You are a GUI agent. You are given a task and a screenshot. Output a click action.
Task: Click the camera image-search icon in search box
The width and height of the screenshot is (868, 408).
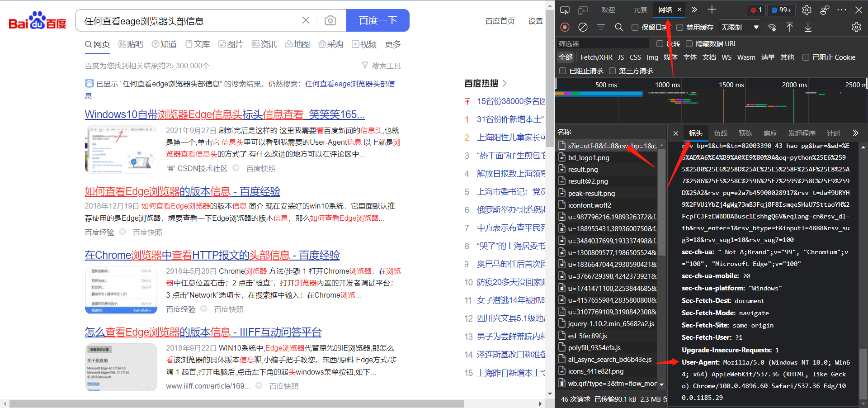(330, 20)
